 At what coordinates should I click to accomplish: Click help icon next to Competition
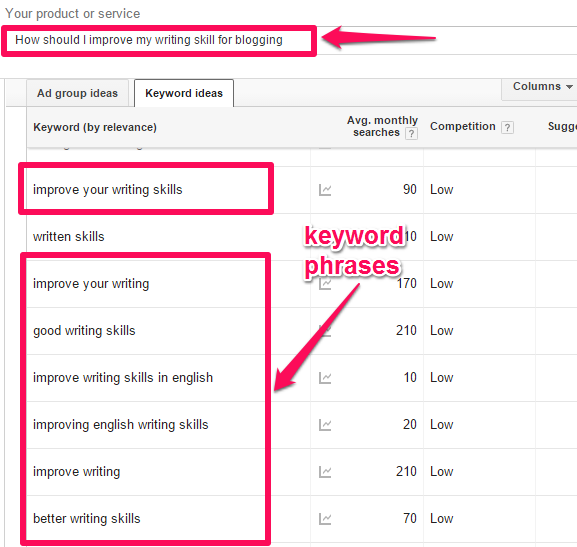[507, 127]
